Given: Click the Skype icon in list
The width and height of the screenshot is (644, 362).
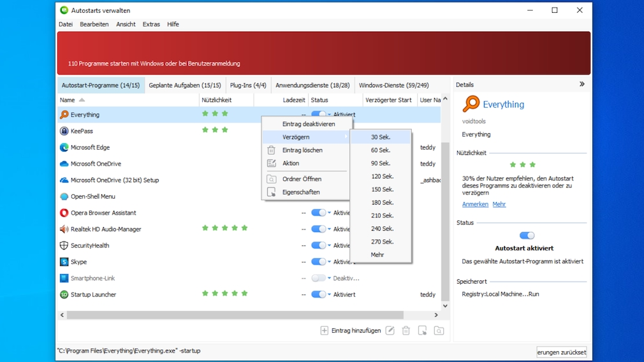Looking at the screenshot, I should [64, 262].
